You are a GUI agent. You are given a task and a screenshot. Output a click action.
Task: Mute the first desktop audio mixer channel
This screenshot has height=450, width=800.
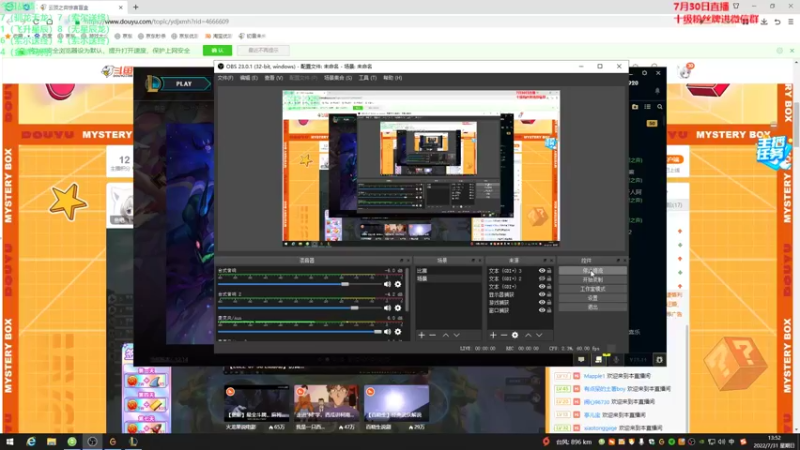[387, 284]
